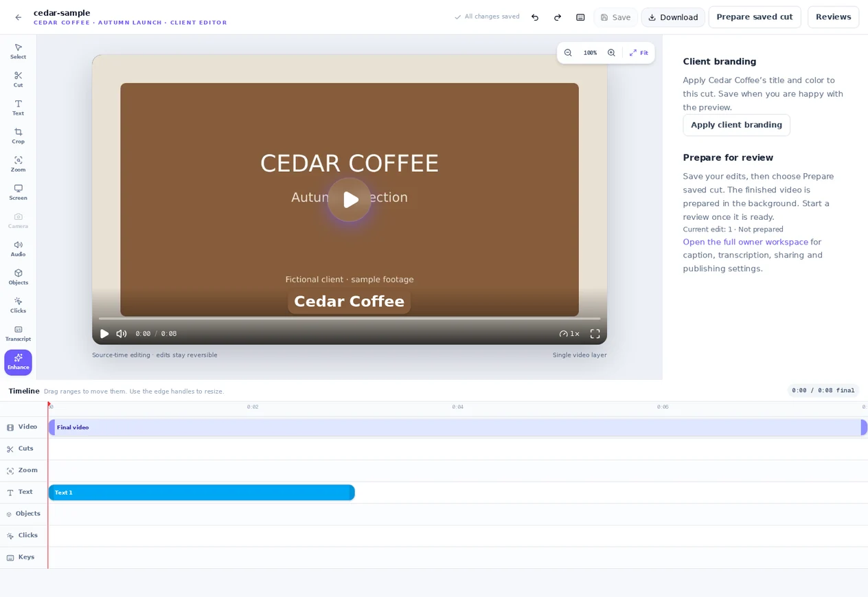Click the 0:00 / 0:08 final readout
Image resolution: width=868 pixels, height=597 pixels.
(823, 390)
